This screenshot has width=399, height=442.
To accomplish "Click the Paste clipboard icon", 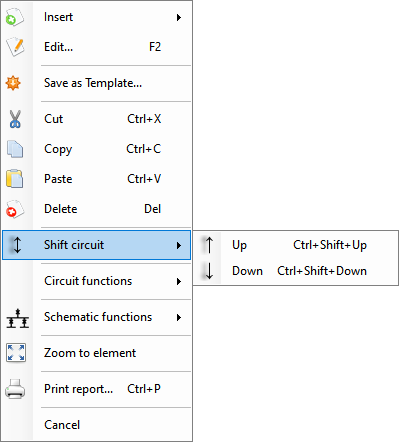I will [15, 179].
